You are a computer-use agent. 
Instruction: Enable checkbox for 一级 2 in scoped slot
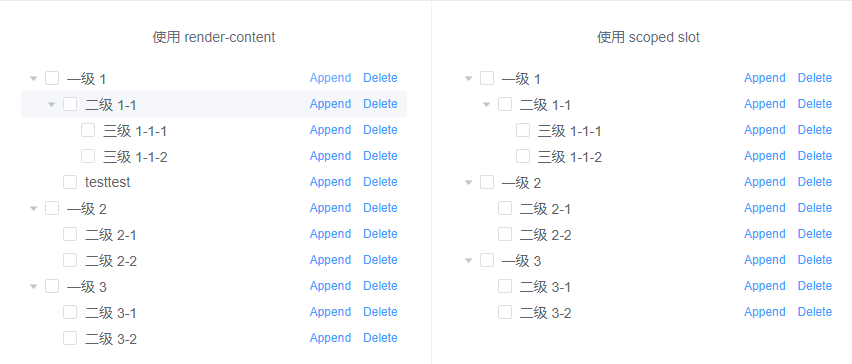487,182
